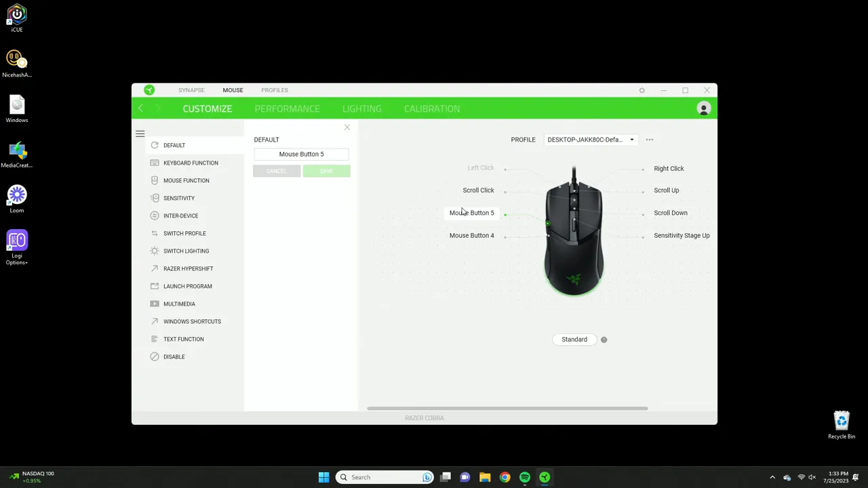The width and height of the screenshot is (868, 488).
Task: Open the profile dropdown DESKTOP-JAKK80C
Action: (x=589, y=140)
